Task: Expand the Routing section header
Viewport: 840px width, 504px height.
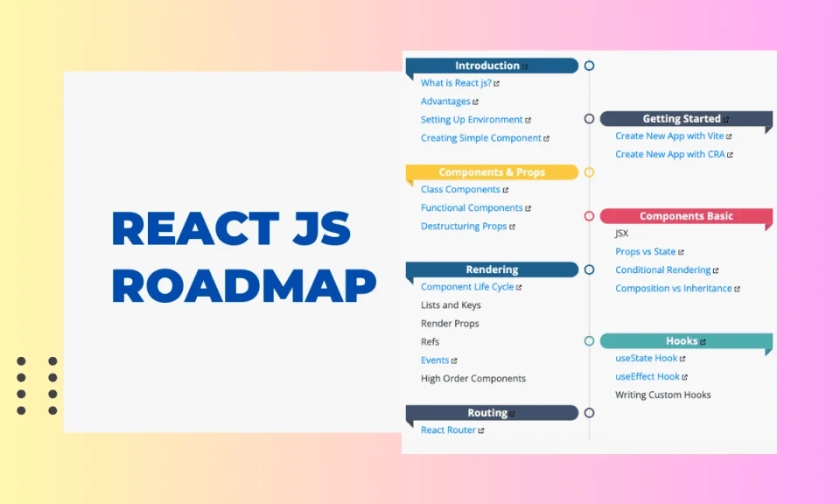Action: pos(486,412)
